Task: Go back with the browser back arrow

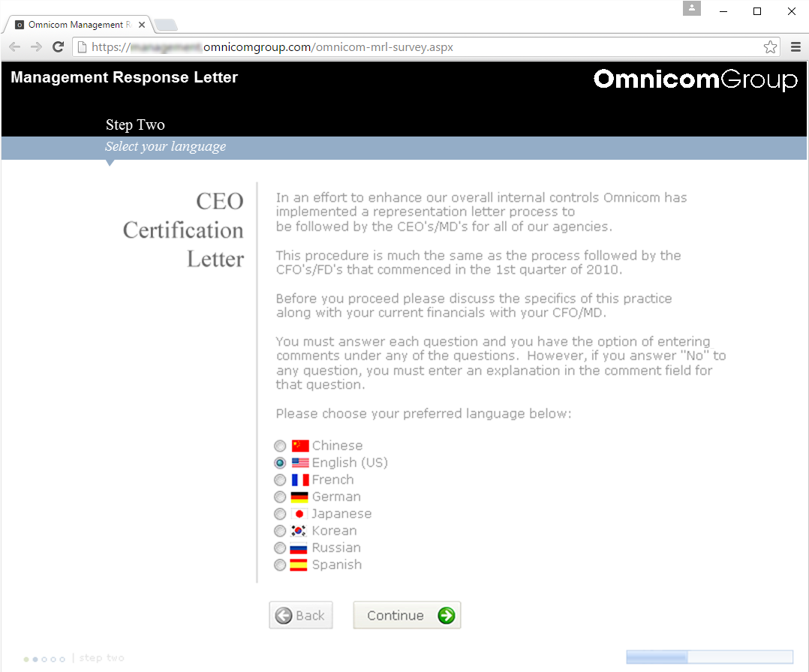Action: coord(14,47)
